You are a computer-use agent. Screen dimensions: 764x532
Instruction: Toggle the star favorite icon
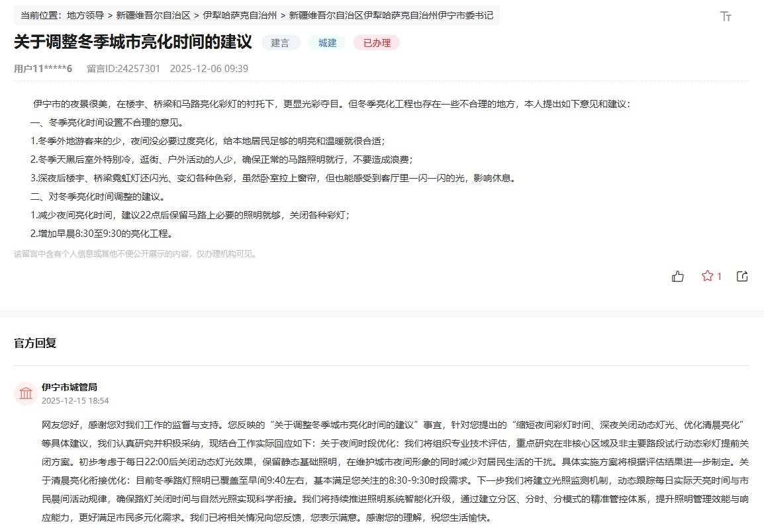pos(707,276)
